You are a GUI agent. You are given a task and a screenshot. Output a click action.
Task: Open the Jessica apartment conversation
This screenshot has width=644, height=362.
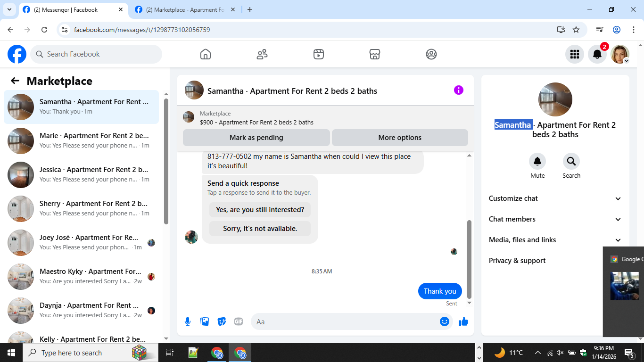[82, 175]
